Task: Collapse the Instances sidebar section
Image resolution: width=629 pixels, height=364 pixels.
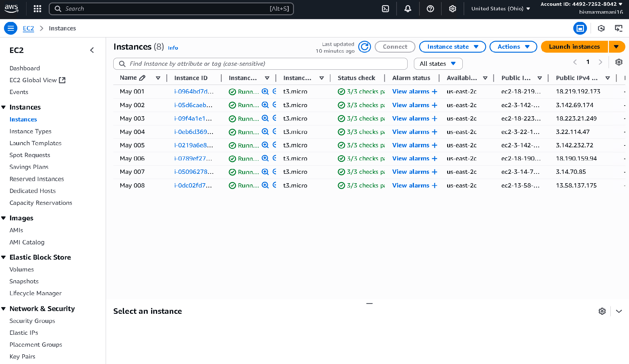Action: [x=4, y=107]
